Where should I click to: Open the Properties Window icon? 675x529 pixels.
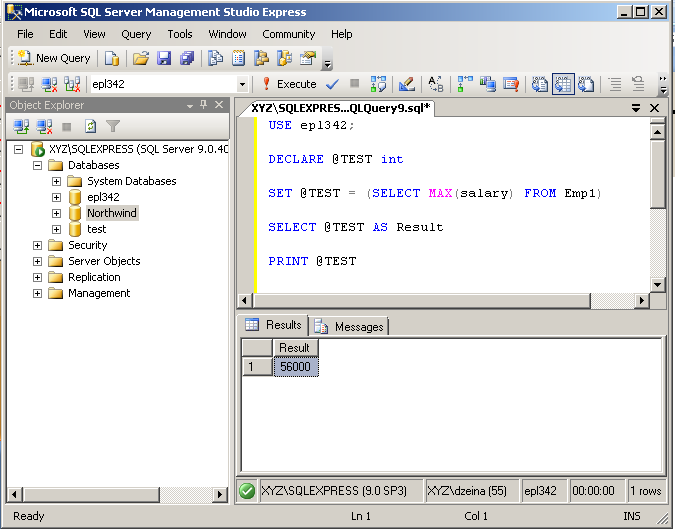[x=308, y=58]
